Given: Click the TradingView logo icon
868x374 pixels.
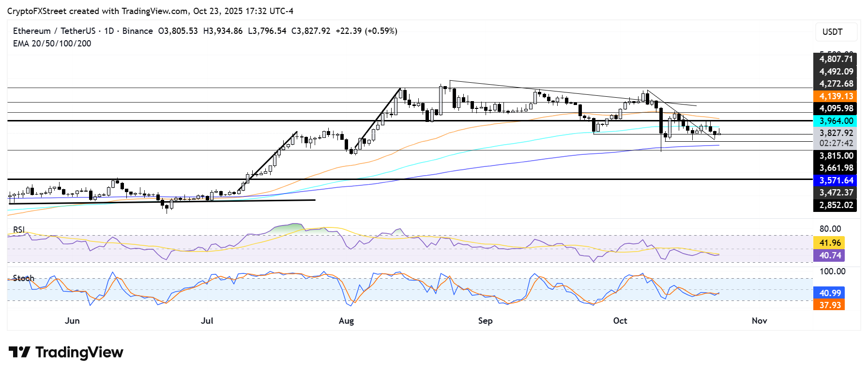Looking at the screenshot, I should click(19, 352).
